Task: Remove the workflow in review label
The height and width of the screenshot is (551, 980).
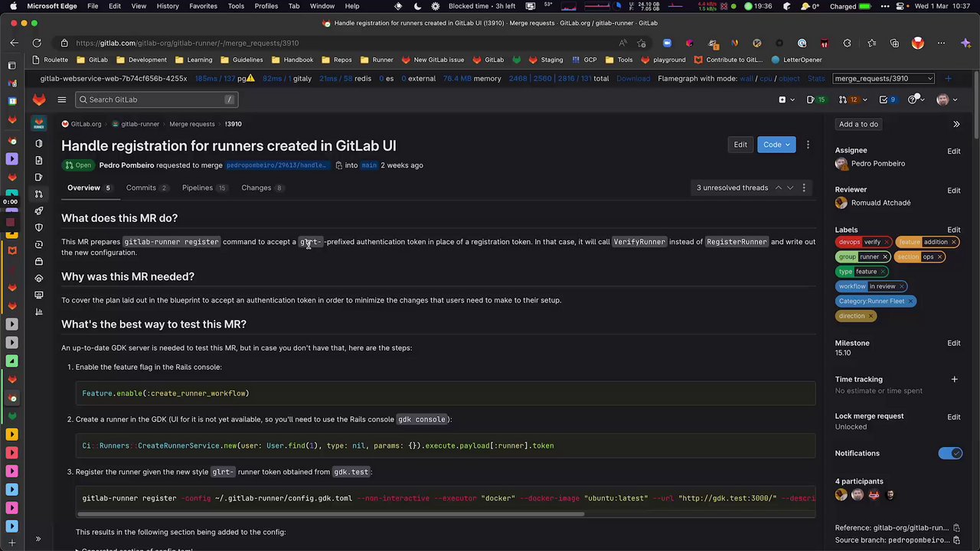Action: coord(901,286)
